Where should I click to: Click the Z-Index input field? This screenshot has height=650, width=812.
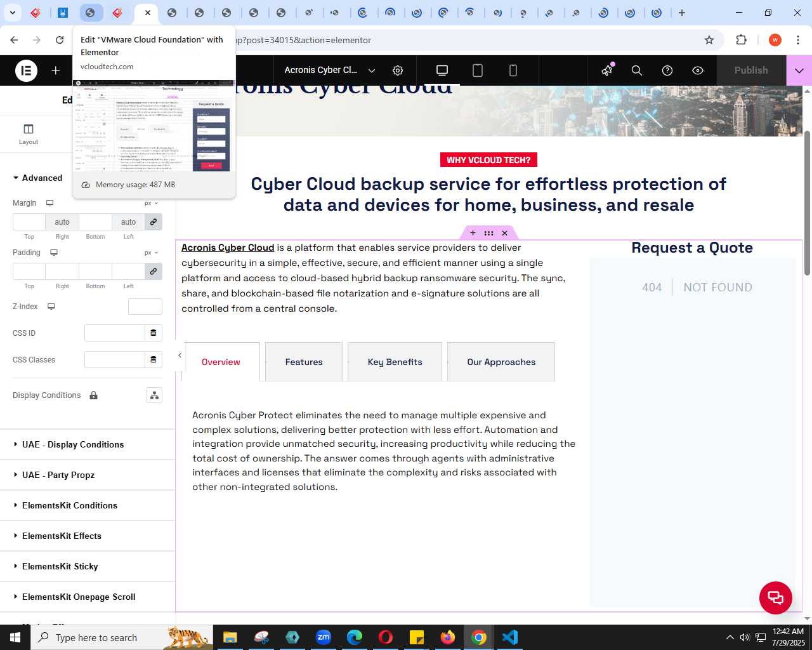145,307
